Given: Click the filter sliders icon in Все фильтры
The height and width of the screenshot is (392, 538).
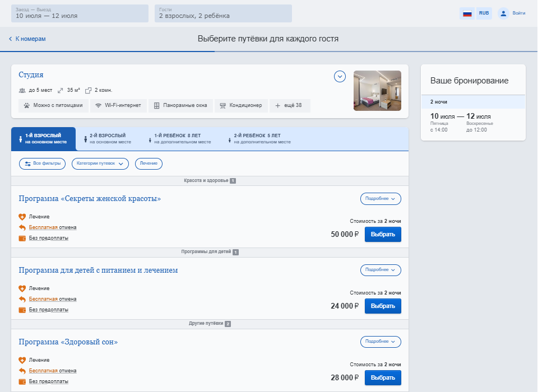Looking at the screenshot, I should (28, 164).
